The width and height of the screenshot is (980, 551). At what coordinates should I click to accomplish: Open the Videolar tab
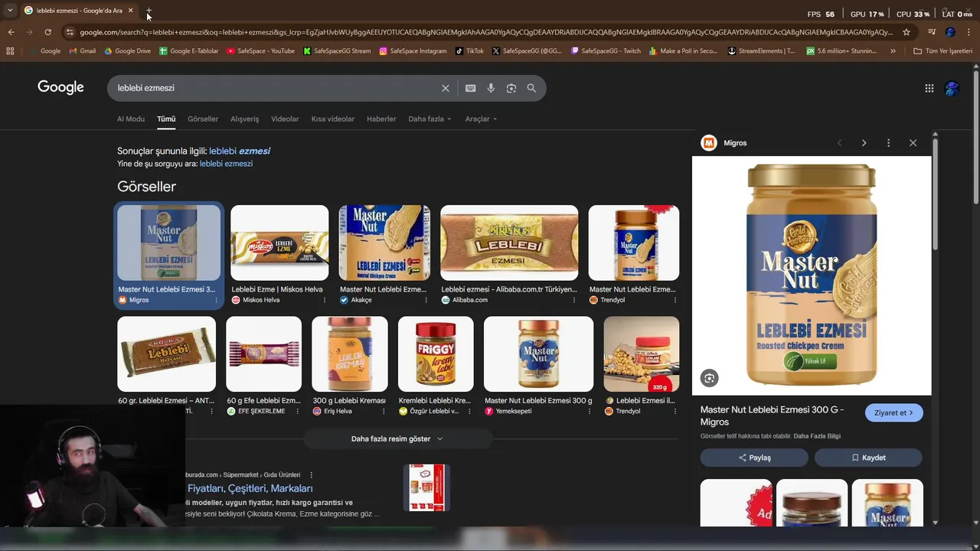coord(285,119)
